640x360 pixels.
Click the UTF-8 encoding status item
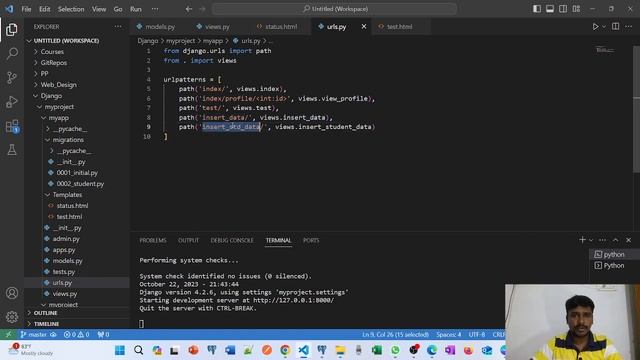coord(476,334)
